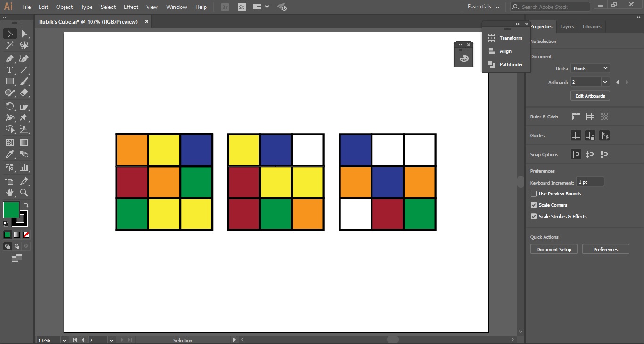The width and height of the screenshot is (644, 344).
Task: Switch to the Libraries tab
Action: [x=592, y=27]
